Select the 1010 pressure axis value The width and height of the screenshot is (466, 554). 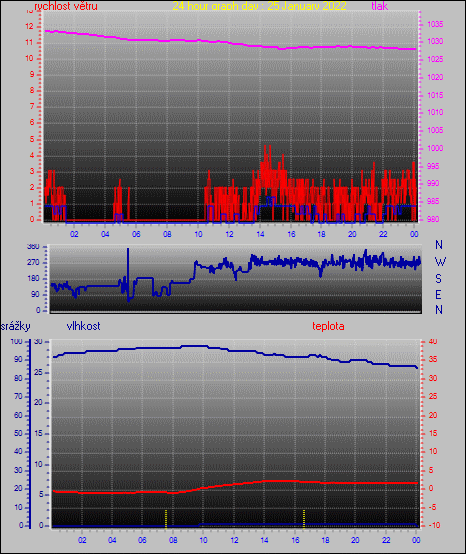pyautogui.click(x=435, y=112)
